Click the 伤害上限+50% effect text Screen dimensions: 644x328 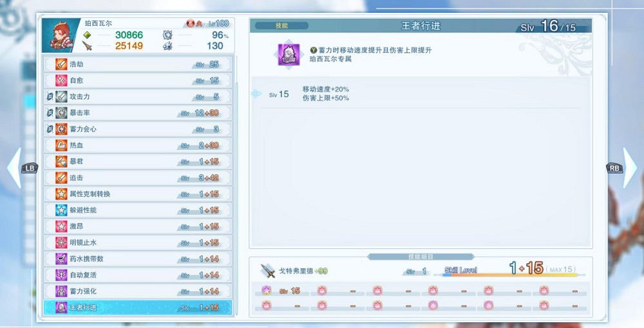(x=326, y=98)
